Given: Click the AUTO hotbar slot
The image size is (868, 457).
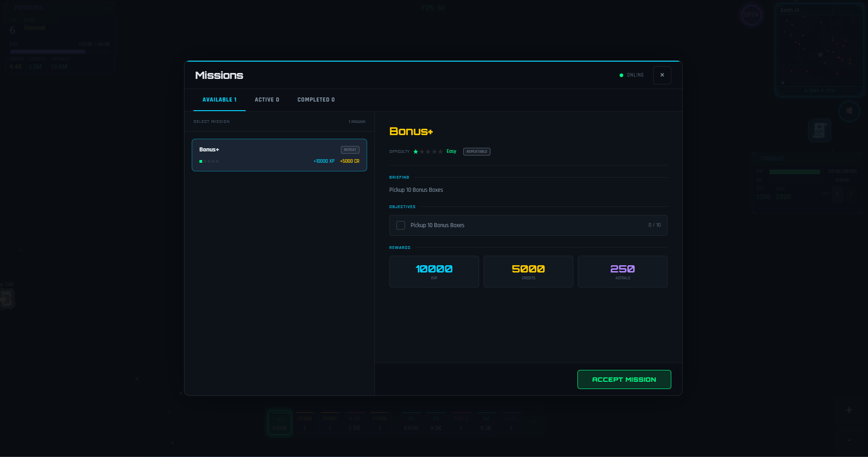Looking at the screenshot, I should point(511,423).
